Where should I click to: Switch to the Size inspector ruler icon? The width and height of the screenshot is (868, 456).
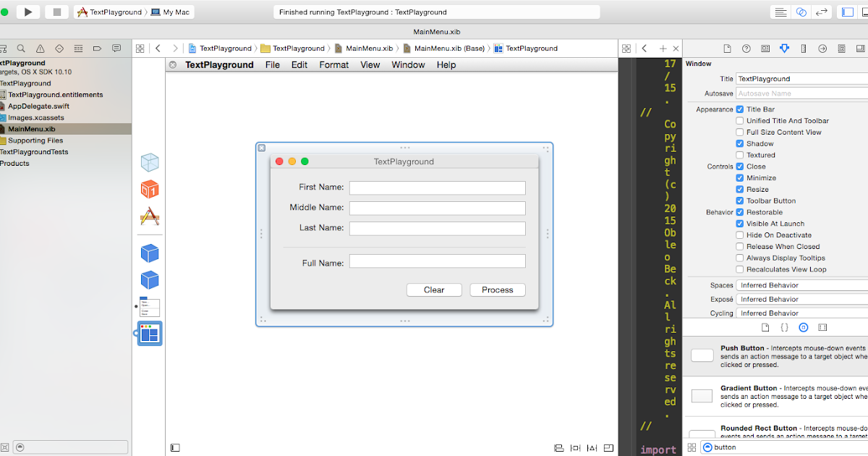pyautogui.click(x=803, y=48)
